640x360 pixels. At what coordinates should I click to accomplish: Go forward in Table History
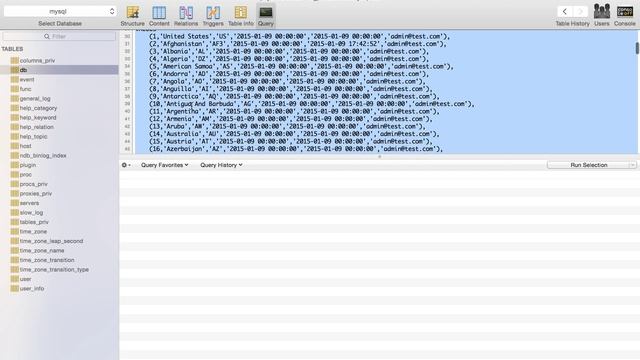(580, 11)
